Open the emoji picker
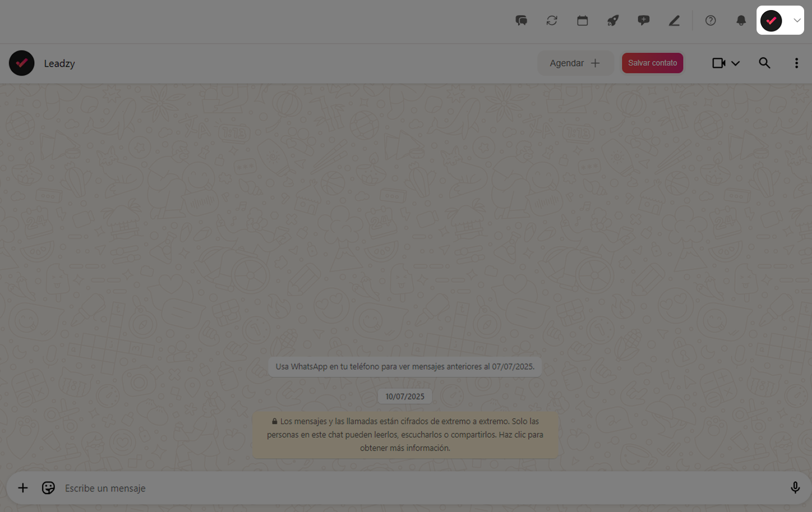Image resolution: width=812 pixels, height=512 pixels. (x=48, y=487)
